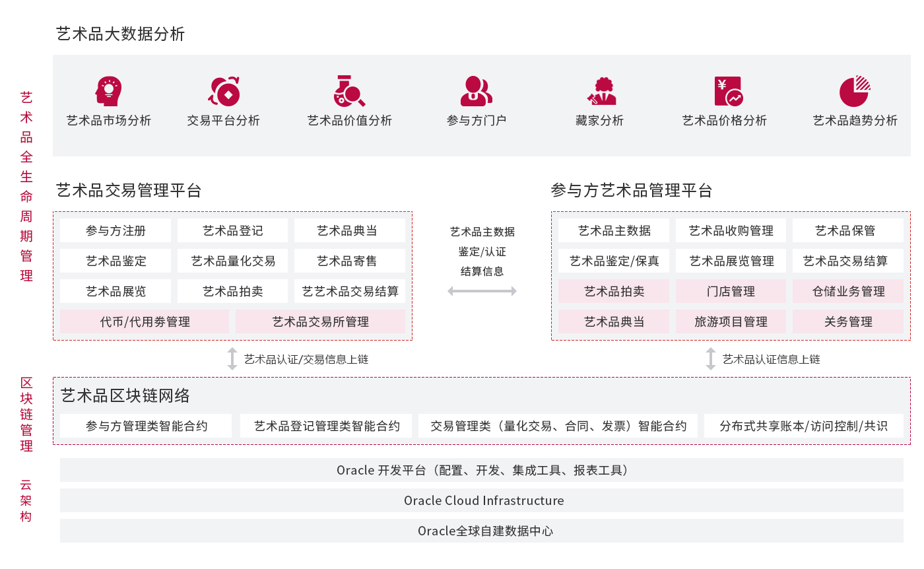Toggle the 艺术品认证/交易信息上链 link arrow
The image size is (924, 569).
click(x=232, y=358)
